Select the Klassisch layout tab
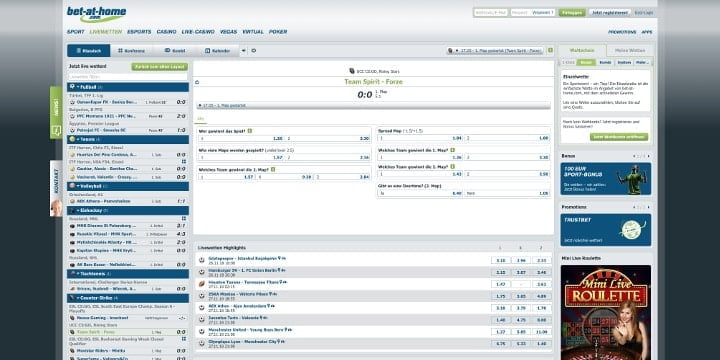This screenshot has height=360, width=720. [89, 51]
